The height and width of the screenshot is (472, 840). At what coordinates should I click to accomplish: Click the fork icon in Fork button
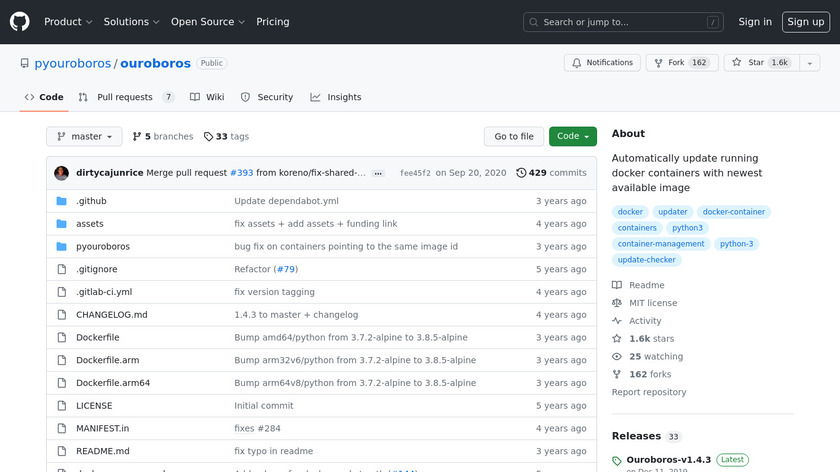click(x=658, y=63)
